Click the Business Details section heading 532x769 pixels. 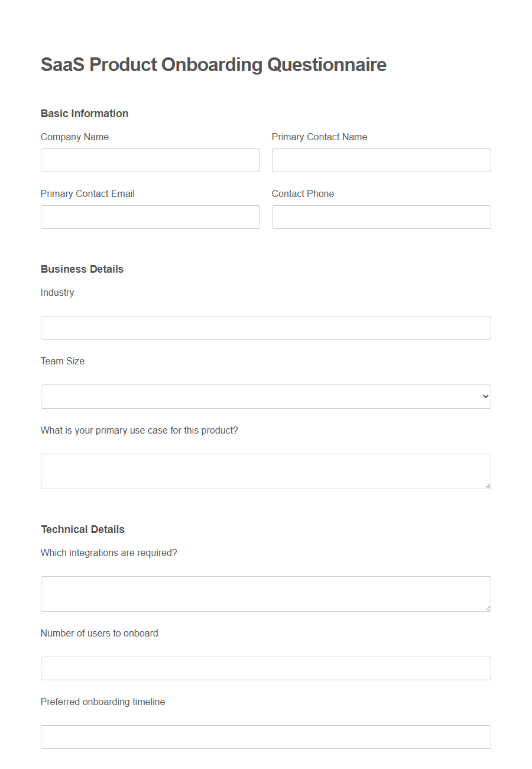click(82, 269)
